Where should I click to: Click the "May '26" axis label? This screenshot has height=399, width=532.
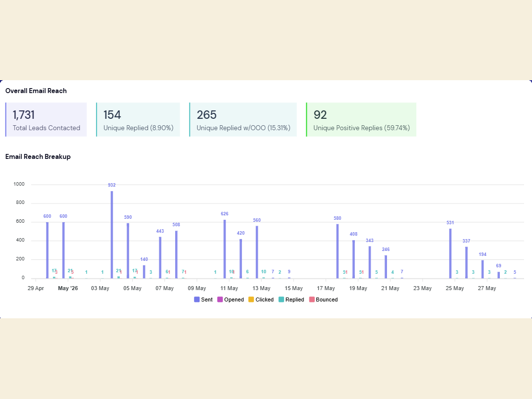(68, 289)
